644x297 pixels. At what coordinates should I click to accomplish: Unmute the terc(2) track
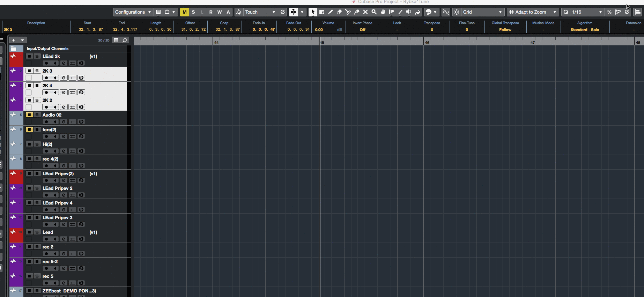pyautogui.click(x=30, y=129)
